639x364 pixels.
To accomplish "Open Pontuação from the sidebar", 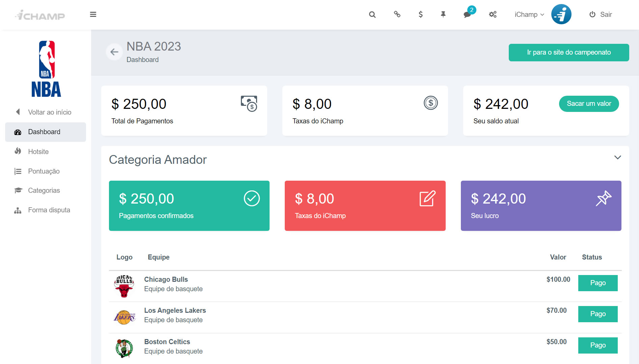I will pyautogui.click(x=46, y=171).
